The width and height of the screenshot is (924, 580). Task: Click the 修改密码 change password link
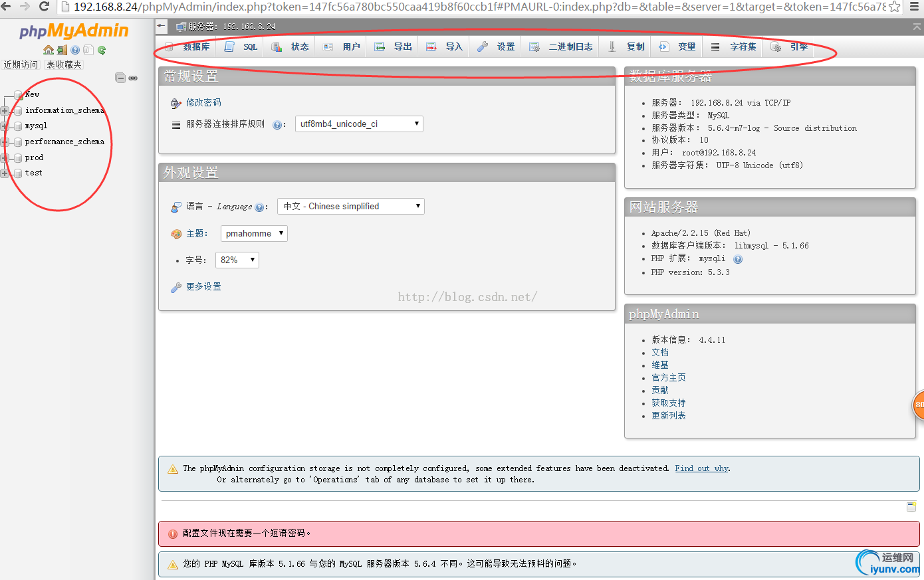203,103
